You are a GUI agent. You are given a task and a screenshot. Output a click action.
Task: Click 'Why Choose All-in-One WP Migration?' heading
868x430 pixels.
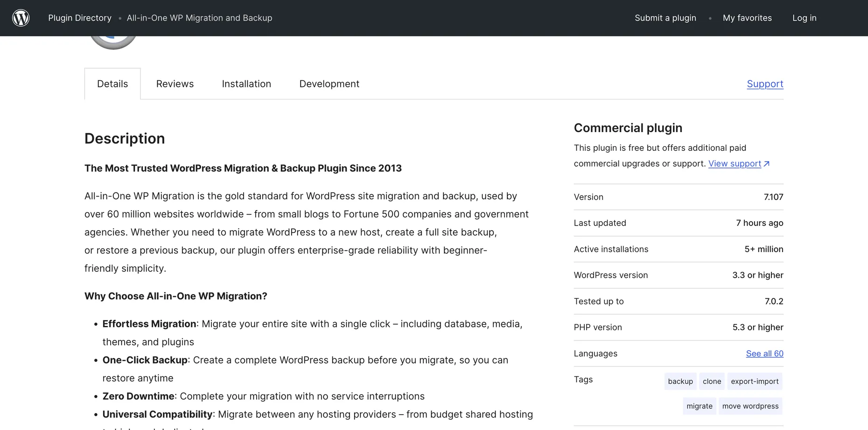click(176, 296)
